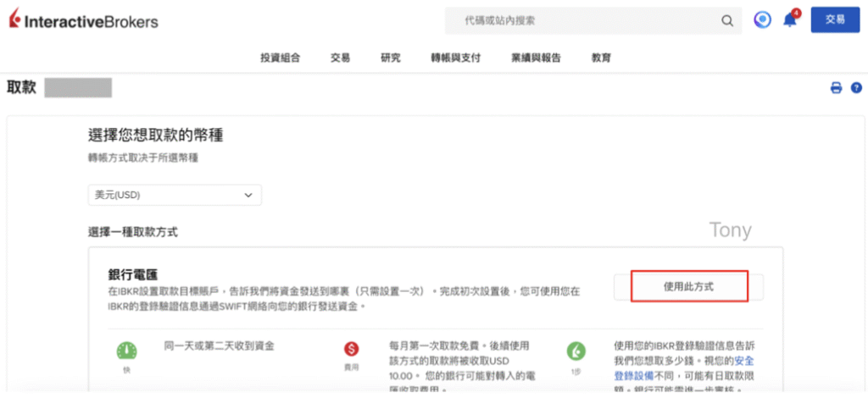Screen dimensions: 868x398
Task: Click the green speedometer 快 icon
Action: point(127,351)
